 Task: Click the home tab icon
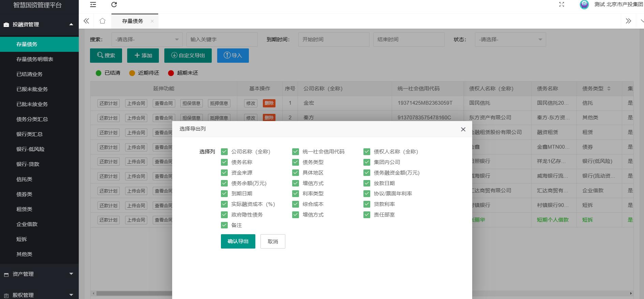[102, 21]
